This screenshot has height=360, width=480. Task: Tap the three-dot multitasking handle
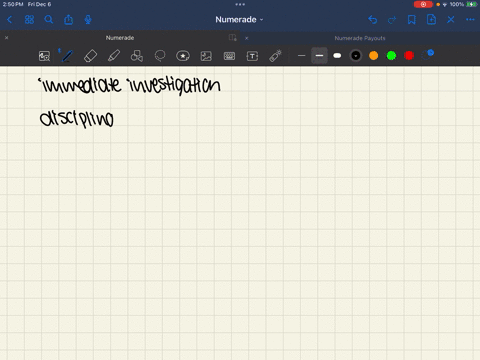tap(240, 4)
